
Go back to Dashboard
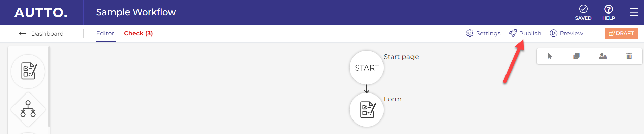[41, 33]
